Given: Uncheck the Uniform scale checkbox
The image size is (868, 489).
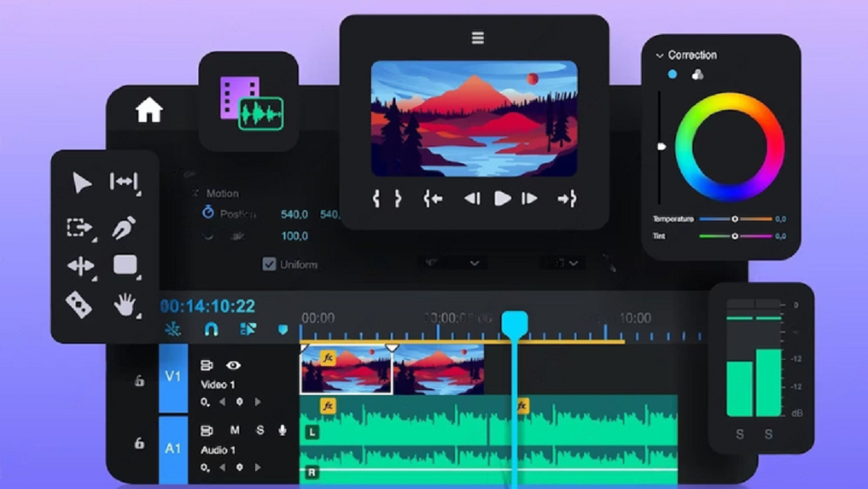Looking at the screenshot, I should (x=269, y=264).
